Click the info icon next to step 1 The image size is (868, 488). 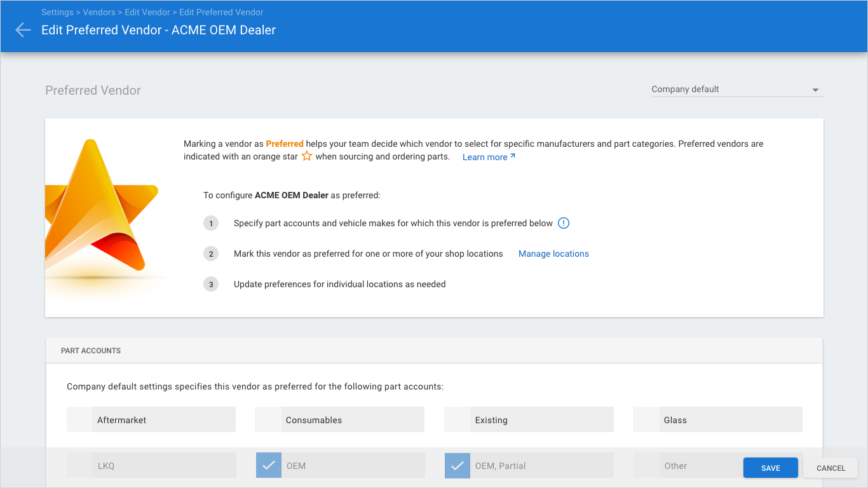click(x=564, y=223)
